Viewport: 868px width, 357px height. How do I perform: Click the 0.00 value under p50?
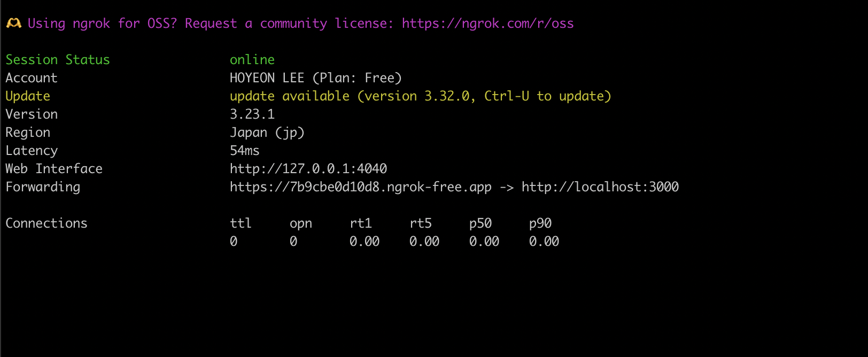pos(484,242)
